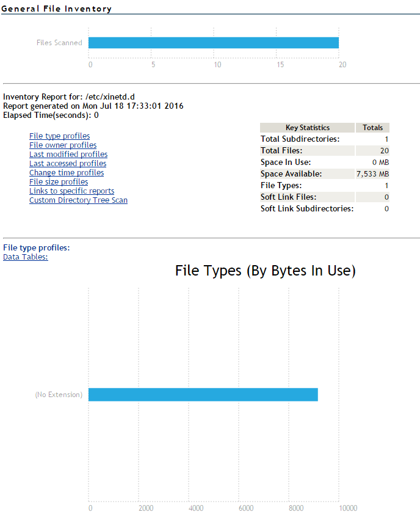Click the Totals column header
The width and height of the screenshot is (420, 515).
tap(372, 128)
